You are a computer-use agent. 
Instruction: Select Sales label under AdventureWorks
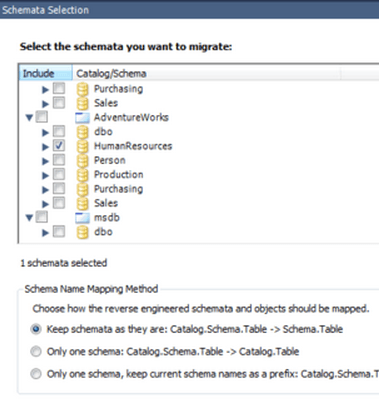click(x=106, y=203)
